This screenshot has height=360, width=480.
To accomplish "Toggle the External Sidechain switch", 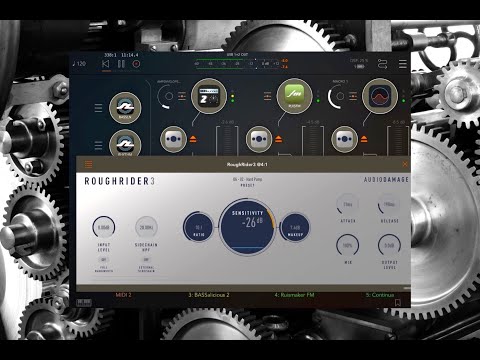I will pos(146,260).
